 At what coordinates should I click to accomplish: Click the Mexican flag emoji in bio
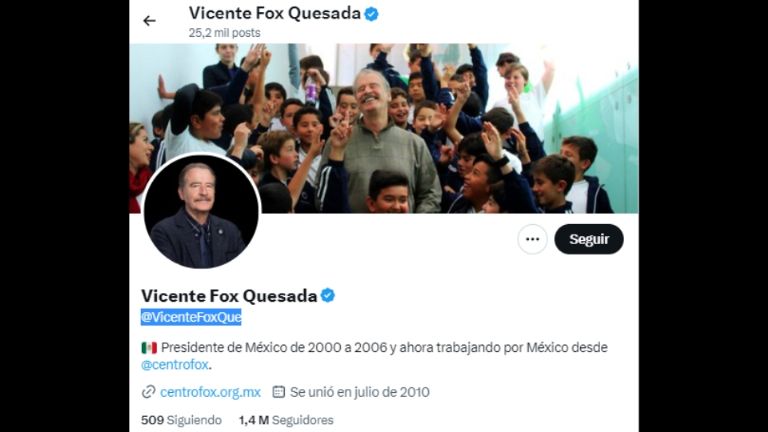click(x=149, y=348)
